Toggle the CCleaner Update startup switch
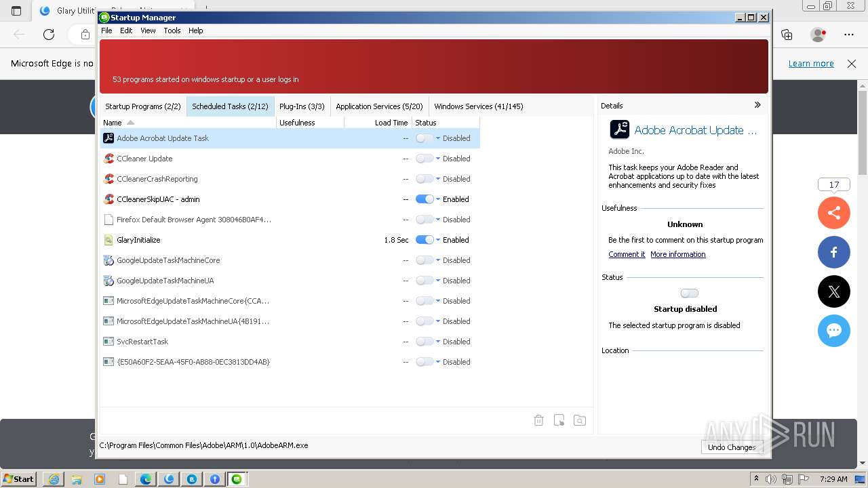 coord(425,159)
